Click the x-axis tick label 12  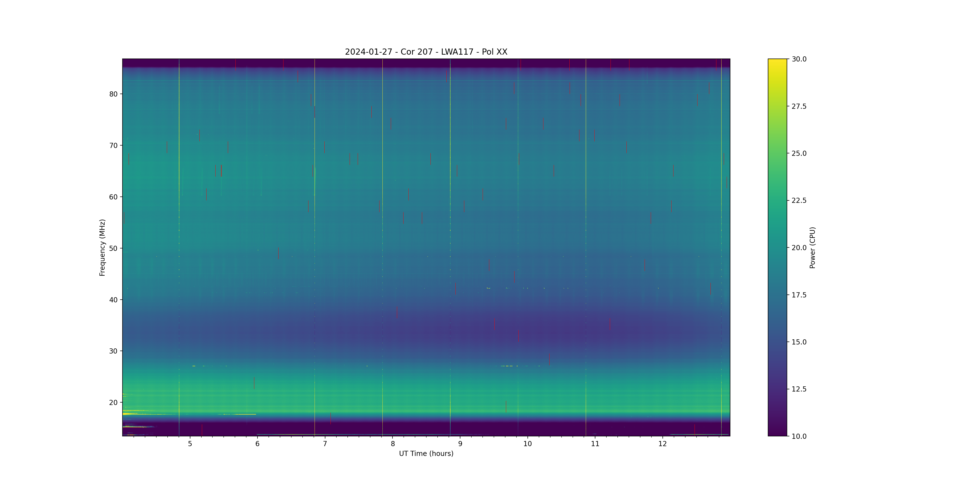coord(663,444)
